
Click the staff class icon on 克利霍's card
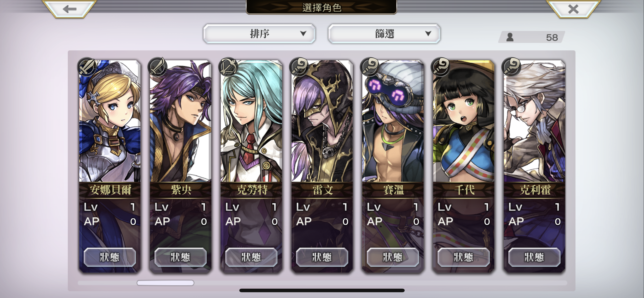[x=511, y=67]
